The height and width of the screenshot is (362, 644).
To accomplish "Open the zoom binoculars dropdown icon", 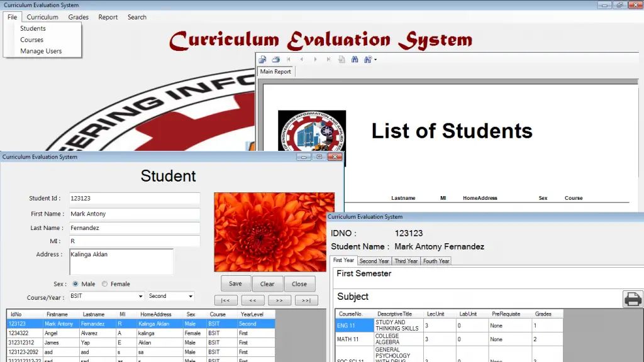I will coord(369,59).
